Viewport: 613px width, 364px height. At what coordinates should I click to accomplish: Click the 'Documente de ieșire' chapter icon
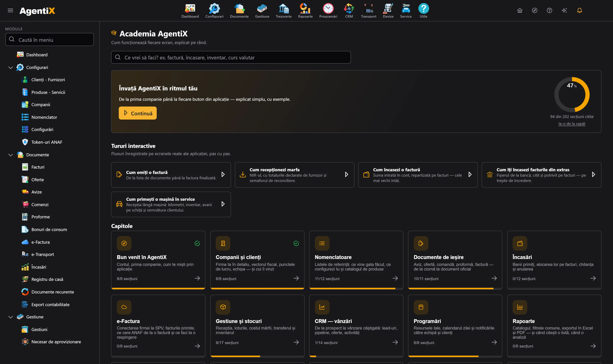(x=421, y=243)
